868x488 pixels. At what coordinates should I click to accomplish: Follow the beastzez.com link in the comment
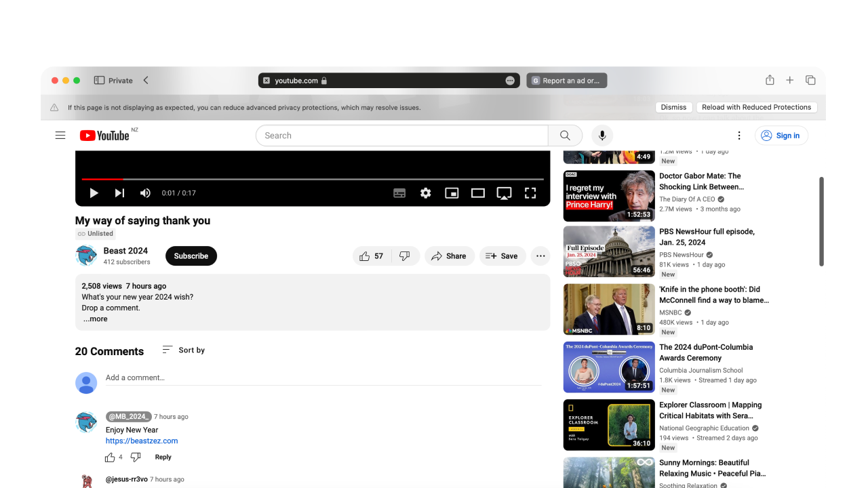coord(142,441)
